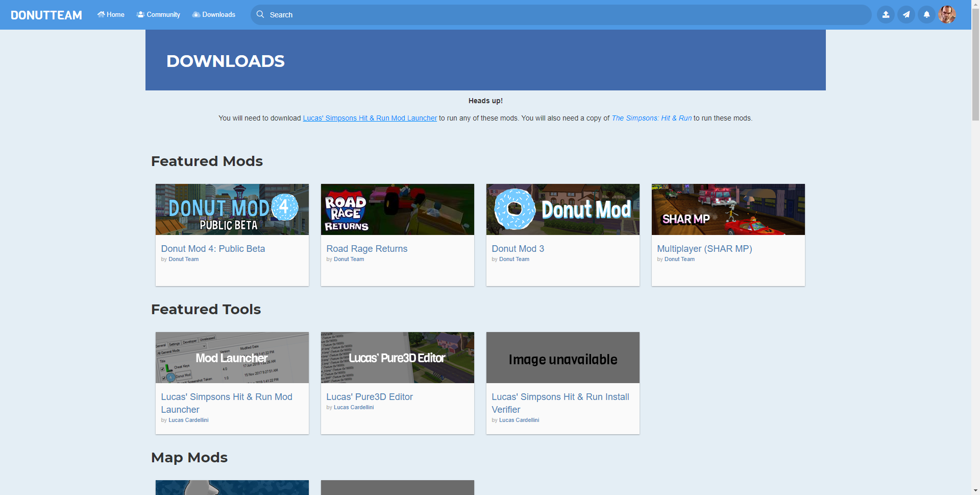Click SHAR MP banner image

point(728,209)
